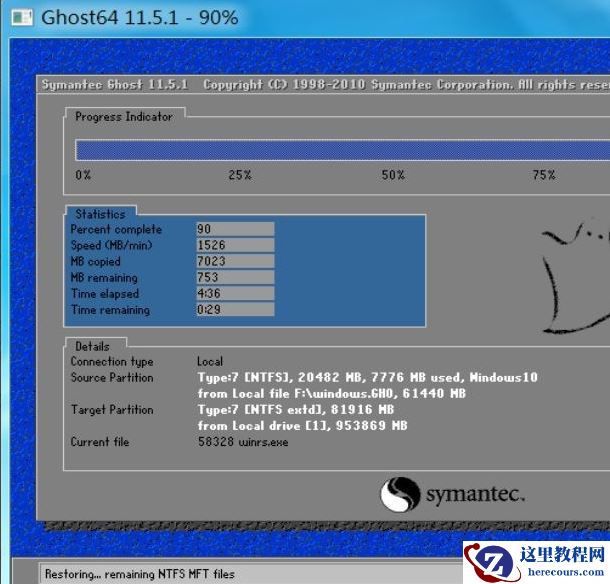The image size is (610, 584).
Task: Click the target line with 81916 MB
Action: coord(296,410)
